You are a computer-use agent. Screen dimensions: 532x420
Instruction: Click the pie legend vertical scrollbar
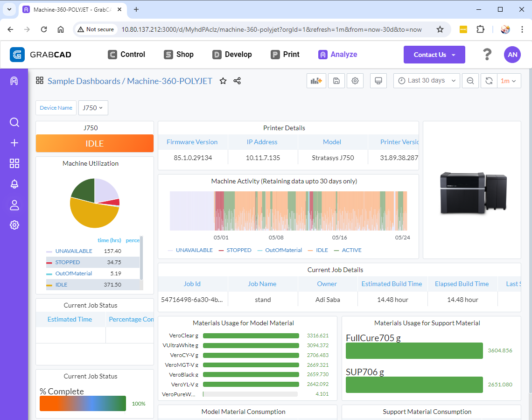141,258
